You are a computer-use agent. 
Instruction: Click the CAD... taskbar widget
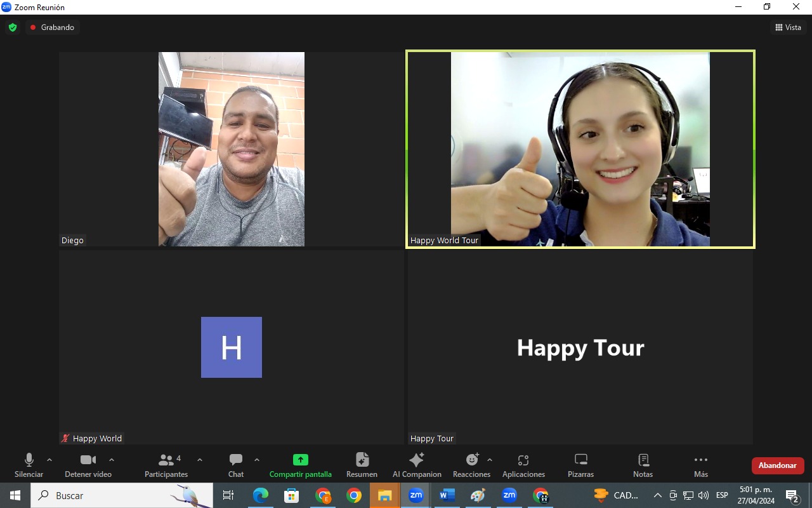(x=616, y=495)
